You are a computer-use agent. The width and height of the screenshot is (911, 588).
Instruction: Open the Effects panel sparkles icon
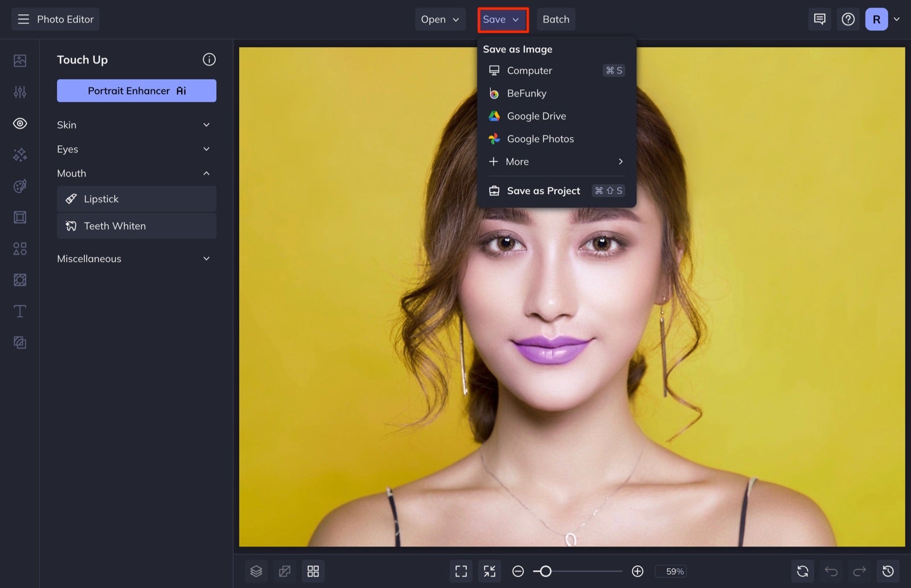coord(19,154)
